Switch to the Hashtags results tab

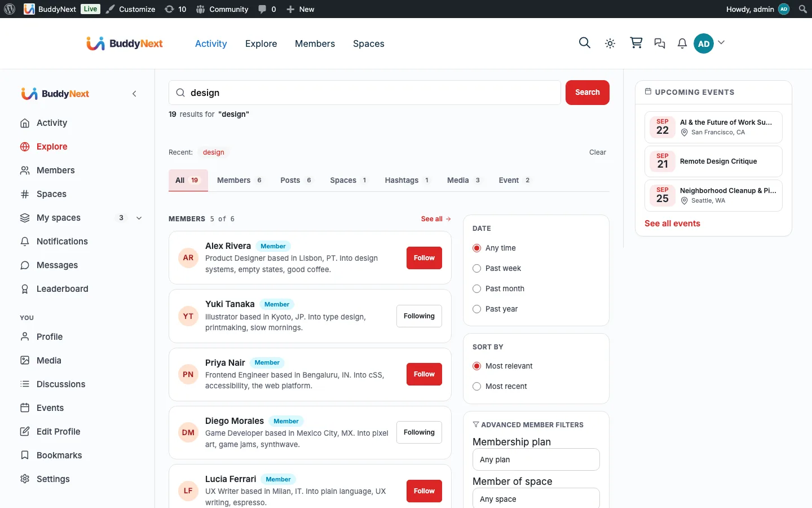coord(408,181)
